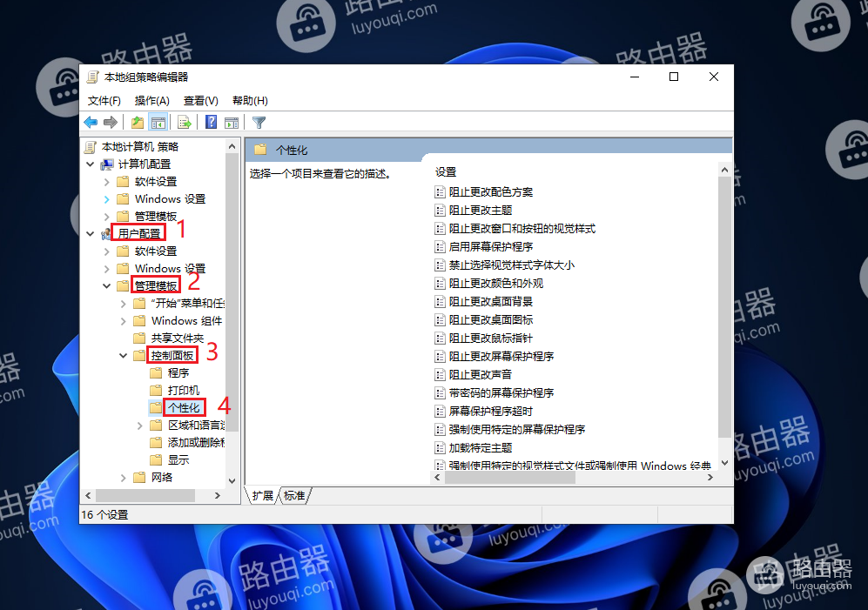Click the policy icon beside 屏幕保护程序超时
This screenshot has height=610, width=868.
tap(440, 412)
